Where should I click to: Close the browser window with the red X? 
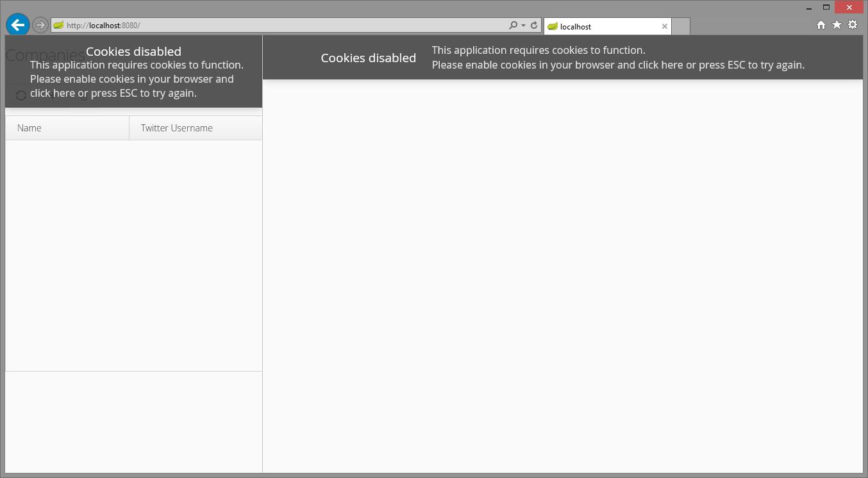tap(849, 8)
